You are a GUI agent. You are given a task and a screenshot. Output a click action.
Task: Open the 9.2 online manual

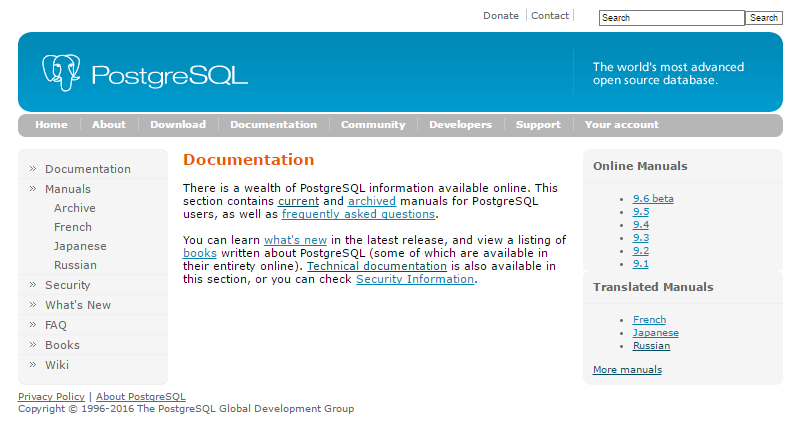click(x=641, y=251)
